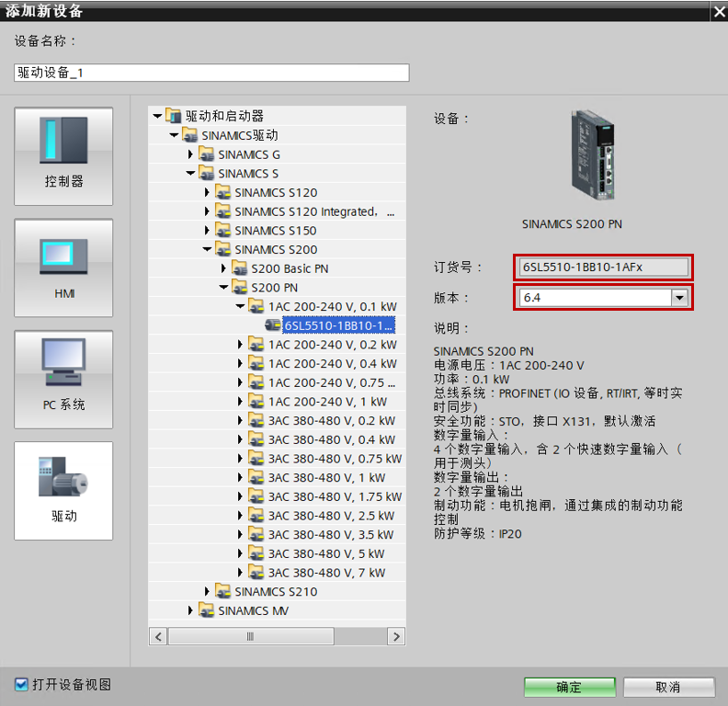Collapse the SINAMICS驱动 node
The height and width of the screenshot is (706, 728).
pyautogui.click(x=174, y=135)
